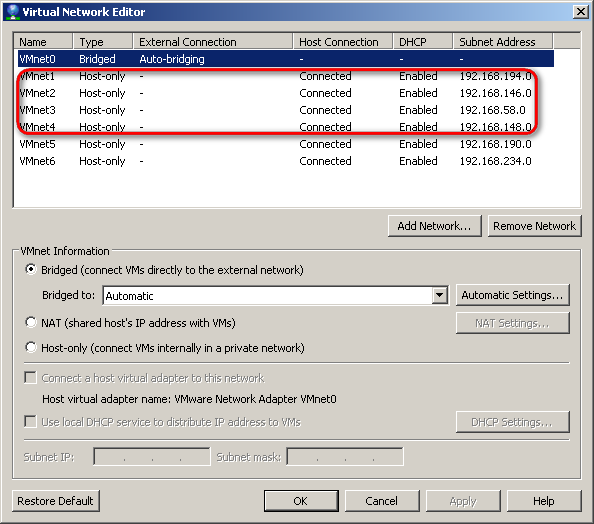Click the Host Connection column header
The width and height of the screenshot is (594, 524).
[x=342, y=41]
